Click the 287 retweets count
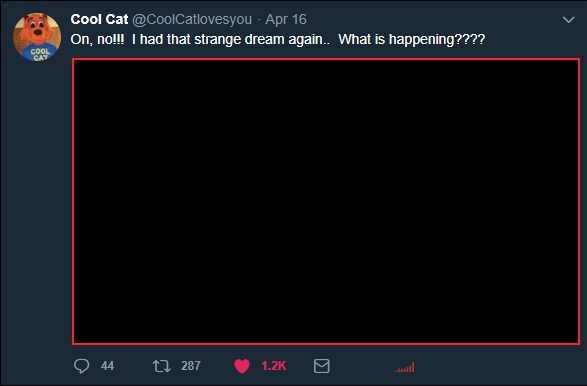Screen dimensions: 587x386 point(191,366)
